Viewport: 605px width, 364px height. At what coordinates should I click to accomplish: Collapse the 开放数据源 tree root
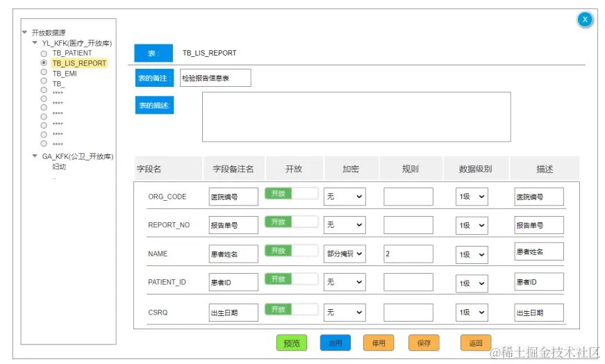click(25, 33)
